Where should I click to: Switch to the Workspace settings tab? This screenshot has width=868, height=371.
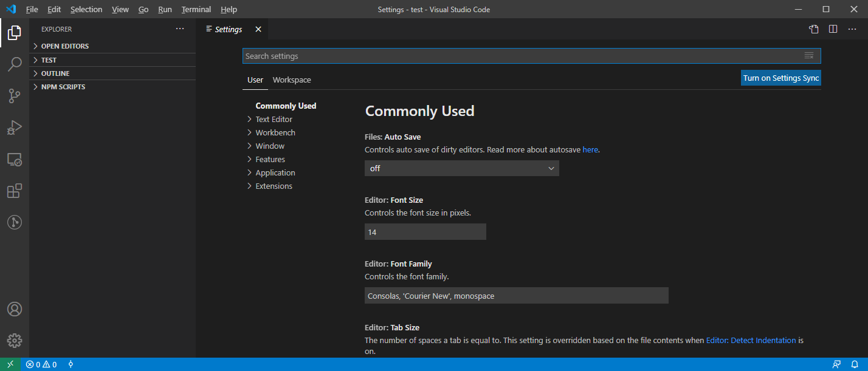point(292,80)
